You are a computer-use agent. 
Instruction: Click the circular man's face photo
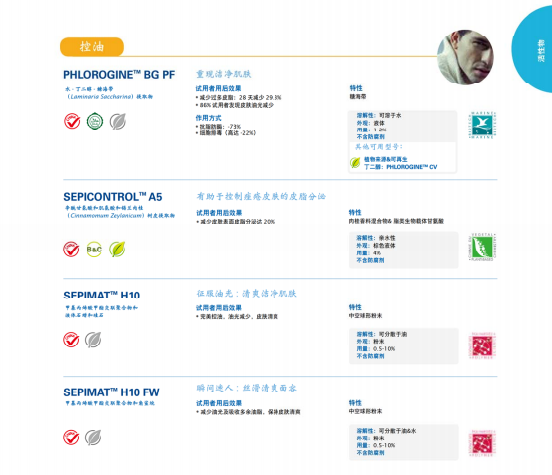point(465,57)
